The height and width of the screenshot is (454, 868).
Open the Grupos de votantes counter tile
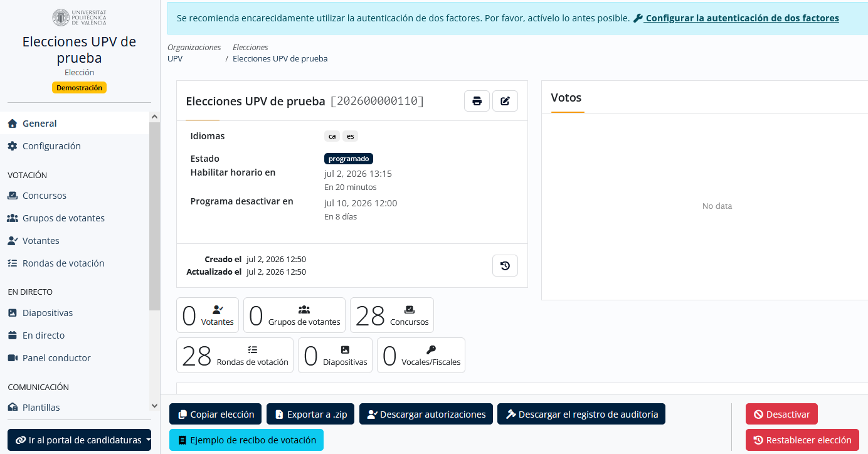[x=294, y=315]
